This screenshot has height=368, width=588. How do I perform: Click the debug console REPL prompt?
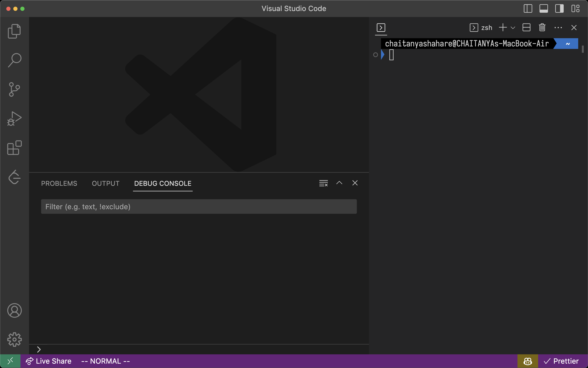199,349
